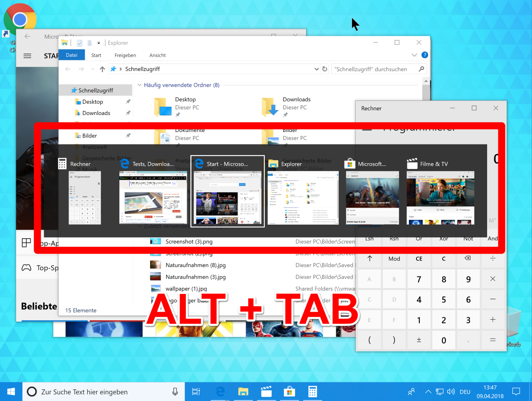532x401 pixels.
Task: Click digit 5 on the calculator
Action: pos(443,300)
